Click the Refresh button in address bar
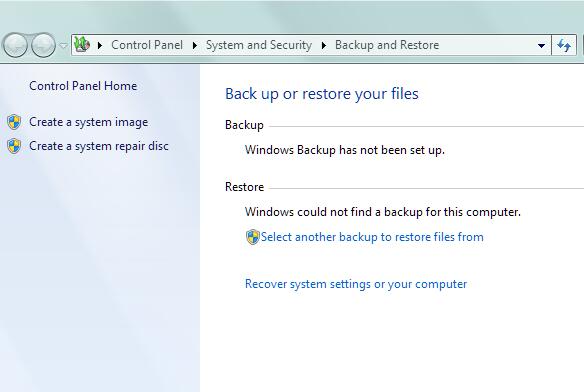 tap(564, 45)
